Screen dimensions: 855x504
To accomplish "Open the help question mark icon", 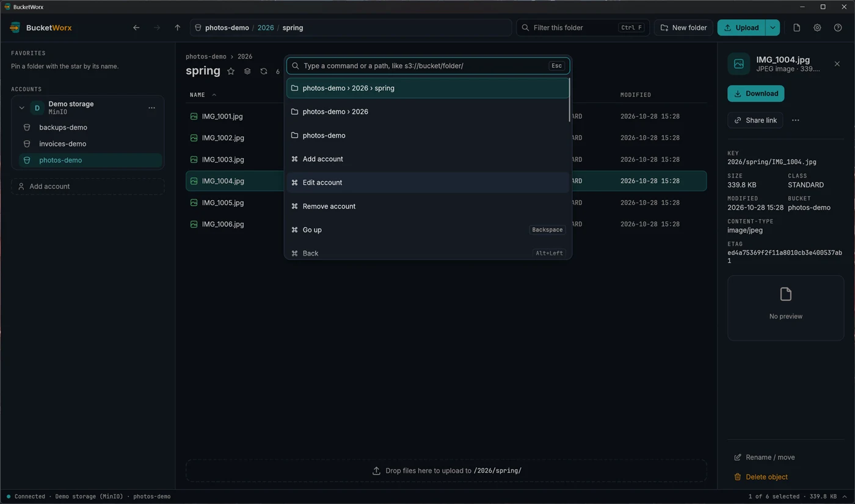I will click(x=838, y=27).
